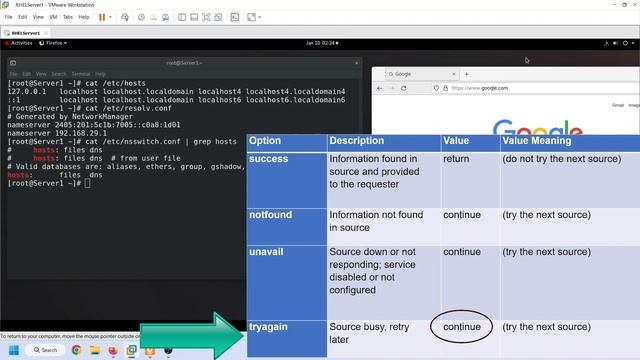Open the VMware Tabs menu
Image resolution: width=640 pixels, height=360 pixels.
(68, 17)
